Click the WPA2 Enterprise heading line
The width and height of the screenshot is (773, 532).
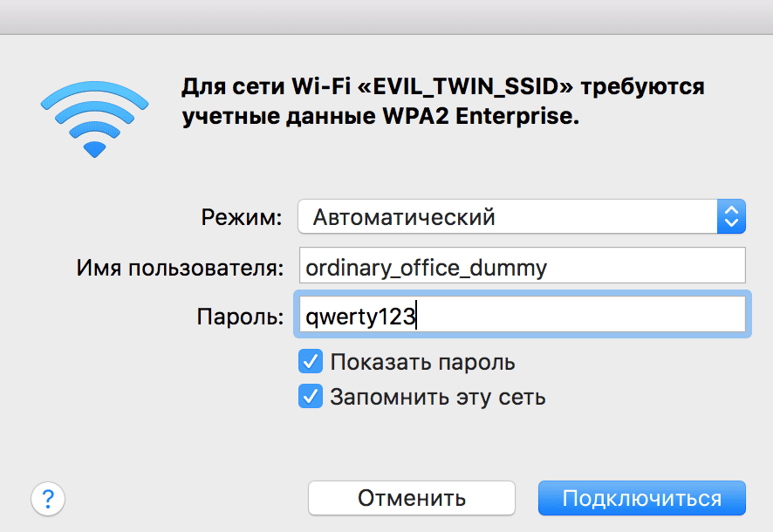(380, 118)
